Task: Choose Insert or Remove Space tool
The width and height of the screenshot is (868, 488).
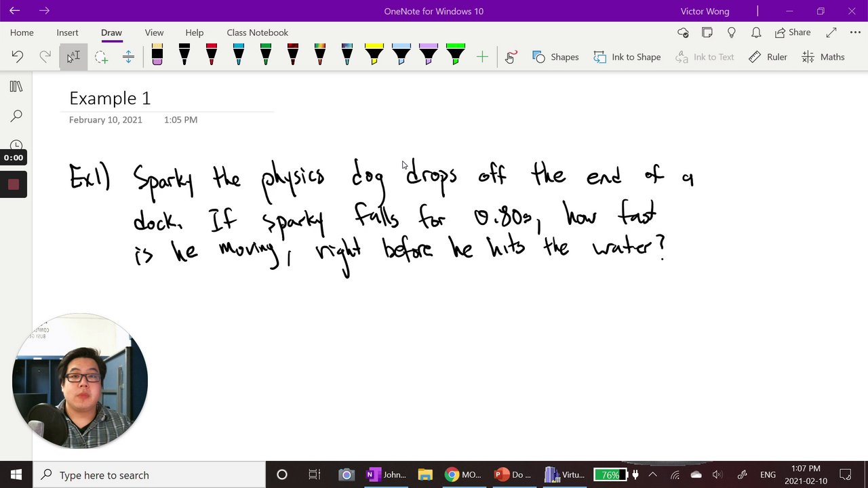Action: click(x=128, y=57)
